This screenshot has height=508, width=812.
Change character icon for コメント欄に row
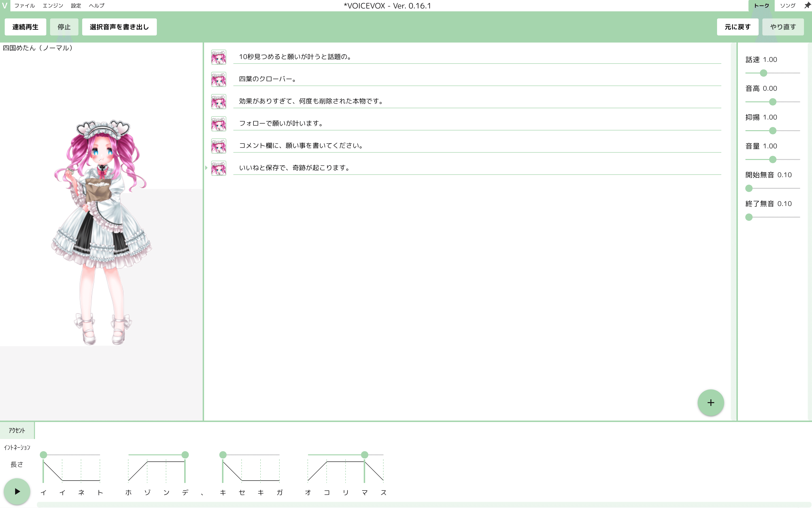[x=219, y=146]
